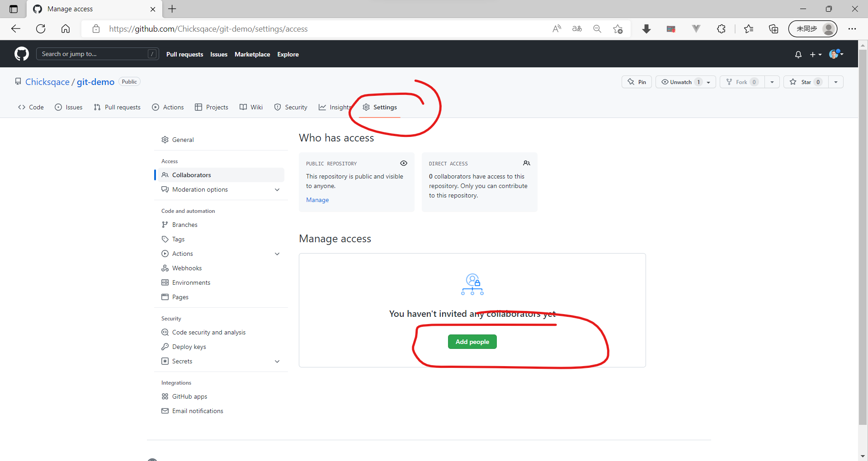
Task: Go to the browser home page
Action: coord(66,29)
